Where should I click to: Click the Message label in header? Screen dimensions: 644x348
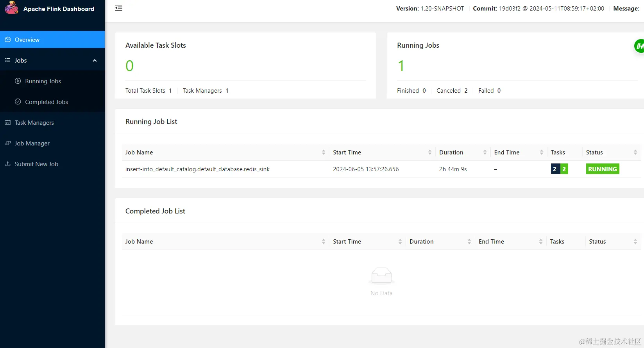click(x=626, y=9)
